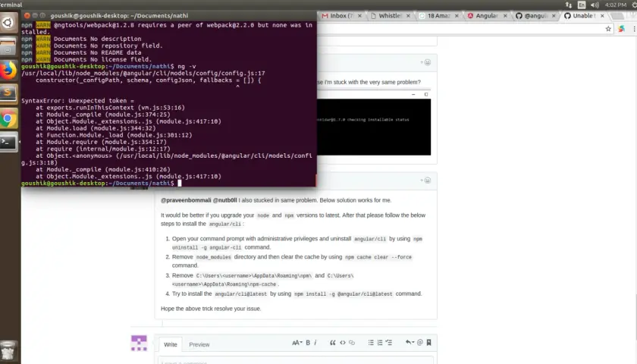Insert code formatting in comment editor
This screenshot has width=637, height=364.
click(343, 343)
